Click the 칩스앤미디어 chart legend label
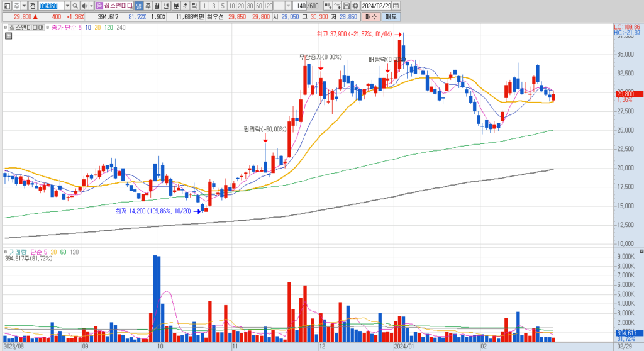Viewport: 644px width, 351px height. click(x=26, y=28)
